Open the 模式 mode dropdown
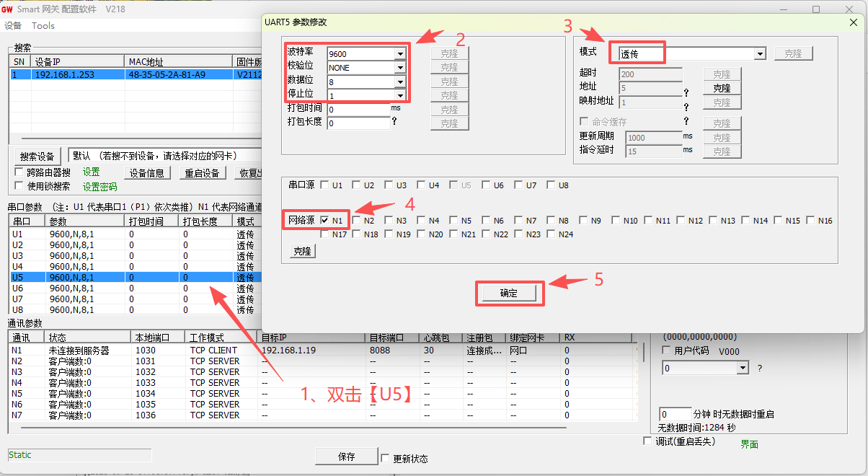 [x=760, y=54]
